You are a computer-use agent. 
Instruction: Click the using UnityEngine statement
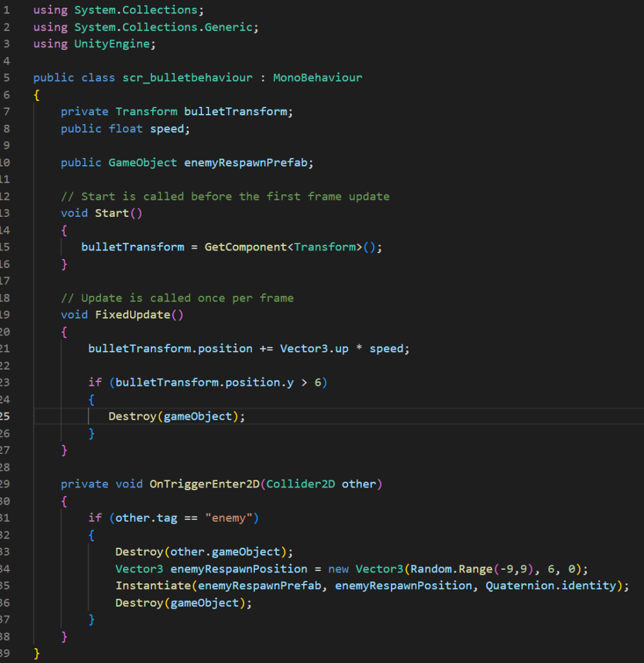coord(94,44)
